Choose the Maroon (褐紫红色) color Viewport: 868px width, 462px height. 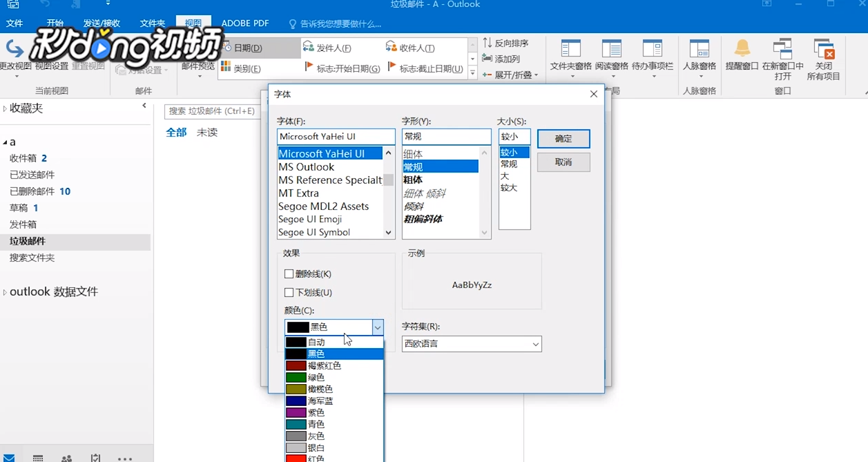(x=334, y=365)
